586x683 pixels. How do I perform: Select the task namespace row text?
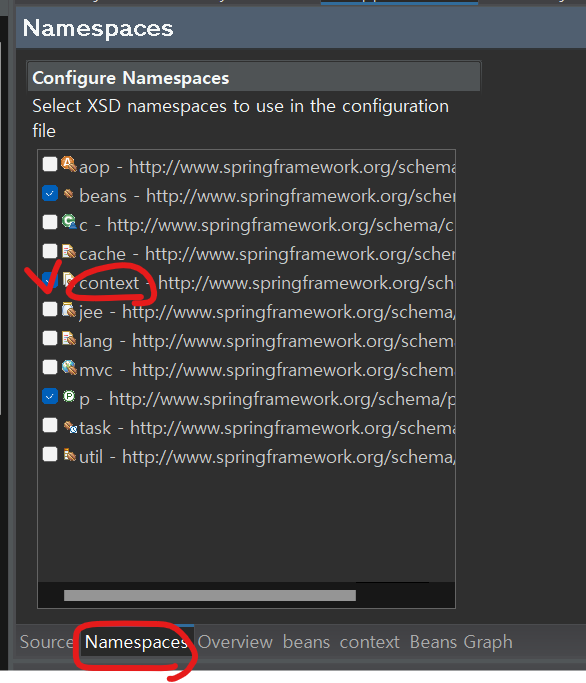pyautogui.click(x=267, y=428)
